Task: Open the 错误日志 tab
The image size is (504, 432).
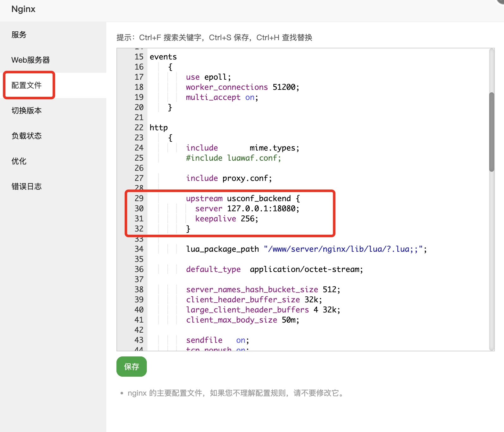Action: (x=53, y=187)
